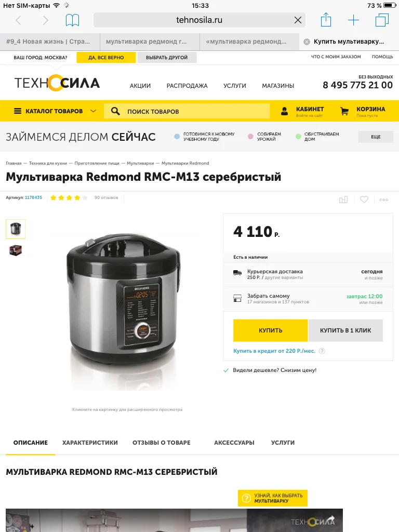Expand the ЕЩЕ promo options

(376, 137)
